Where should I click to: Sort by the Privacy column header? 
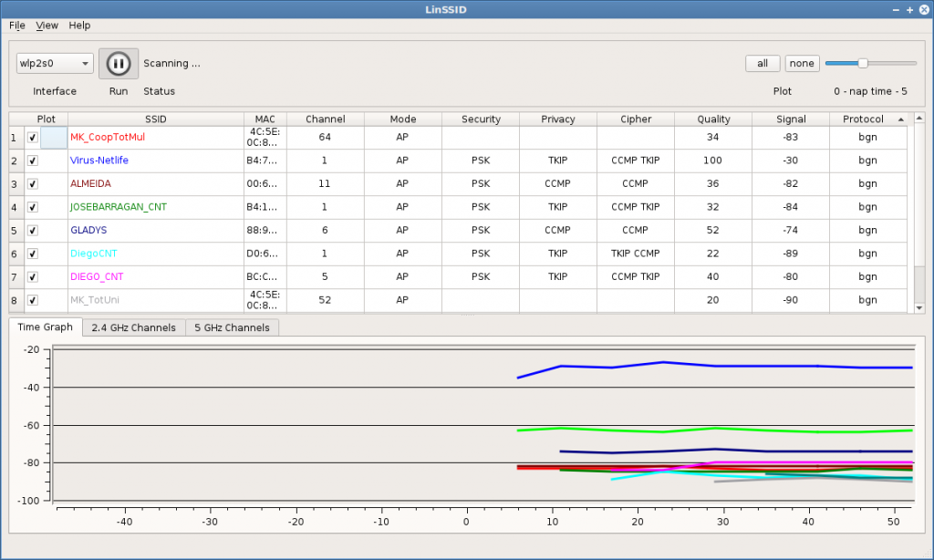tap(558, 119)
